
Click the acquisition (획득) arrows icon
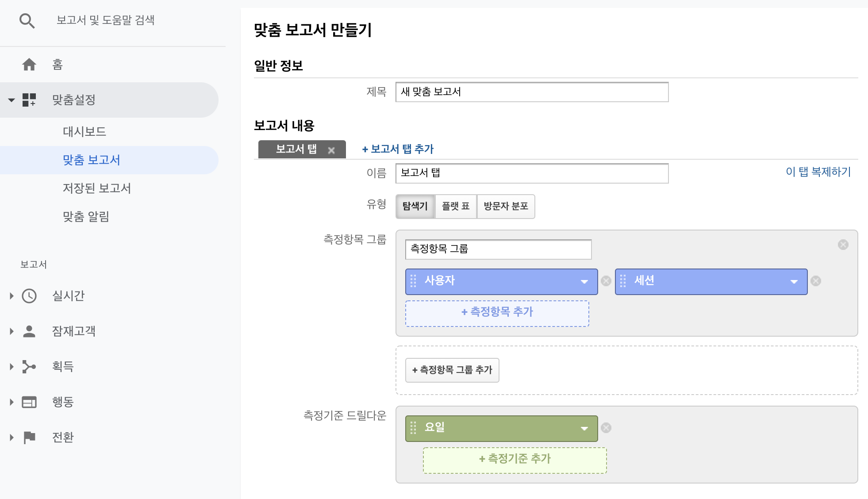(29, 367)
